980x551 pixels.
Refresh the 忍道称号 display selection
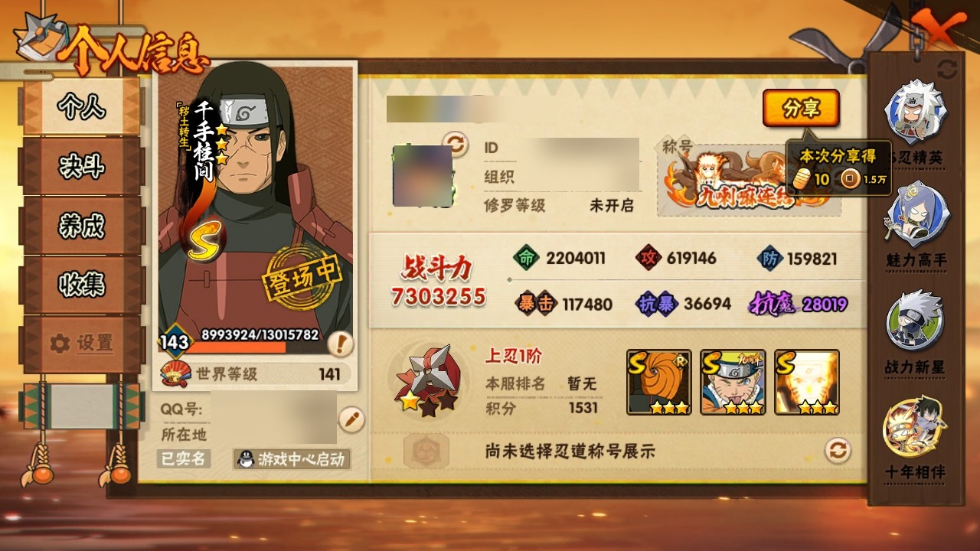pos(838,450)
